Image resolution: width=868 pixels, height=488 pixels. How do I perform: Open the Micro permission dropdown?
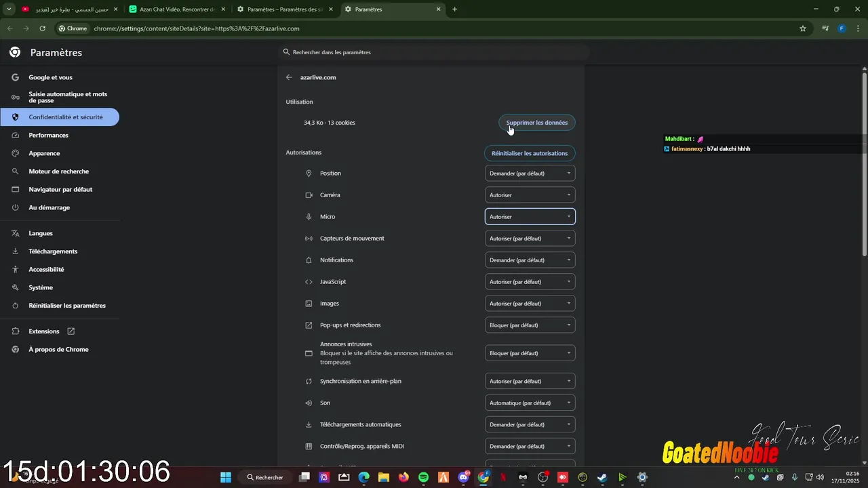[x=530, y=217]
